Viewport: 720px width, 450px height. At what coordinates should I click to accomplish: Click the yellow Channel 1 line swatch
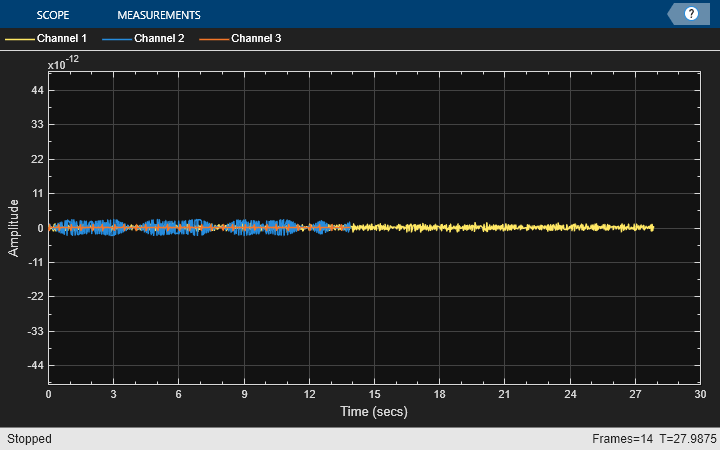(19, 39)
